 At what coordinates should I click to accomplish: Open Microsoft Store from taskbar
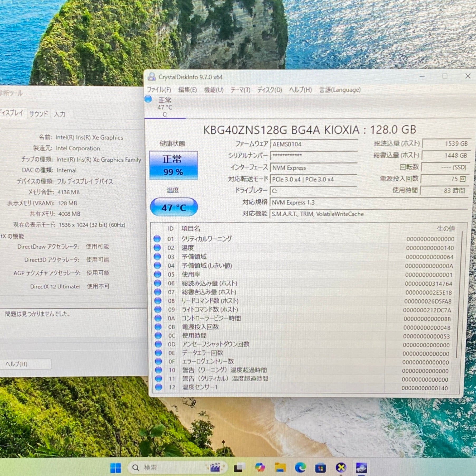(320, 468)
